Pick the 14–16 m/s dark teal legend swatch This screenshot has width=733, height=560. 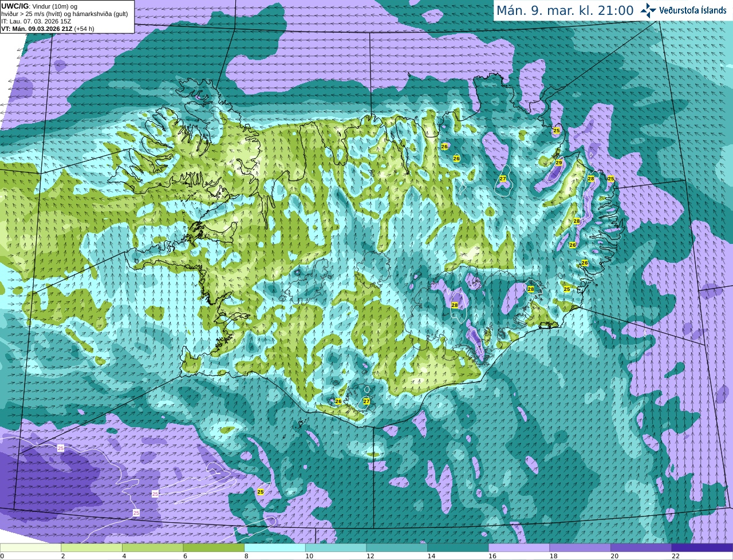(x=458, y=547)
